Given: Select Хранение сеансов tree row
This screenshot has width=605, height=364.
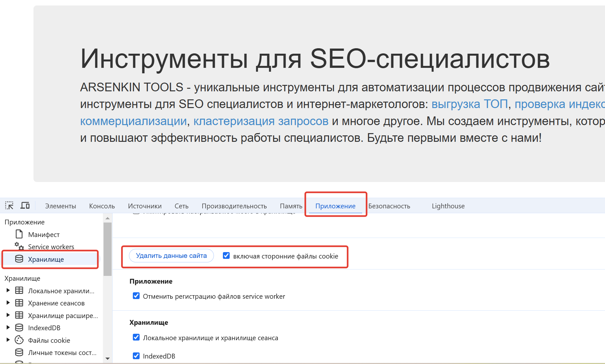Looking at the screenshot, I should (51, 303).
